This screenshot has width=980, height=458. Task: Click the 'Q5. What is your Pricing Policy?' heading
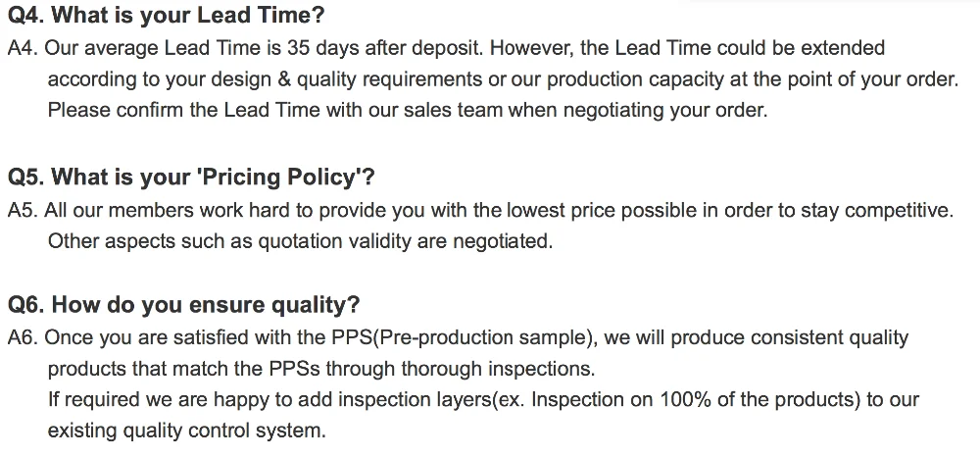(x=191, y=178)
